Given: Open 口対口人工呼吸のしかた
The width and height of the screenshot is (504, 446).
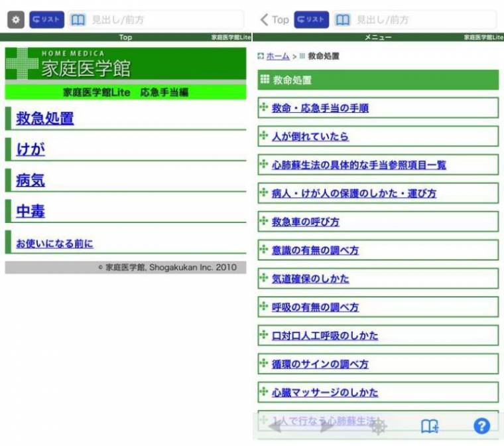Looking at the screenshot, I should [x=325, y=335].
